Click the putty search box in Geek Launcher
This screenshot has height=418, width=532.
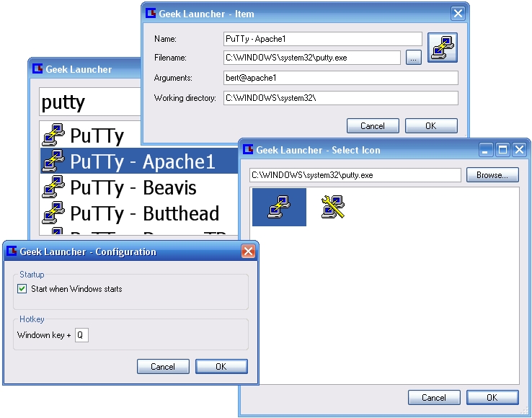(x=90, y=102)
